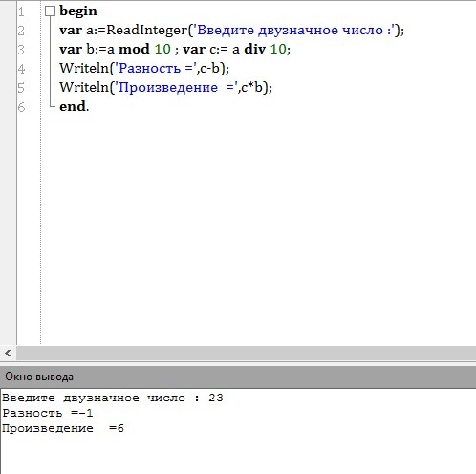Image resolution: width=476 pixels, height=474 pixels.
Task: Click the 'Разность =' string literal
Action: pos(156,68)
